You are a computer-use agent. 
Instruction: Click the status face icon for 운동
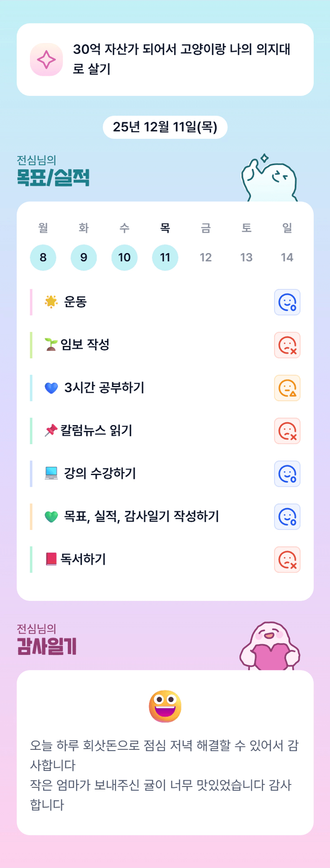click(x=287, y=302)
